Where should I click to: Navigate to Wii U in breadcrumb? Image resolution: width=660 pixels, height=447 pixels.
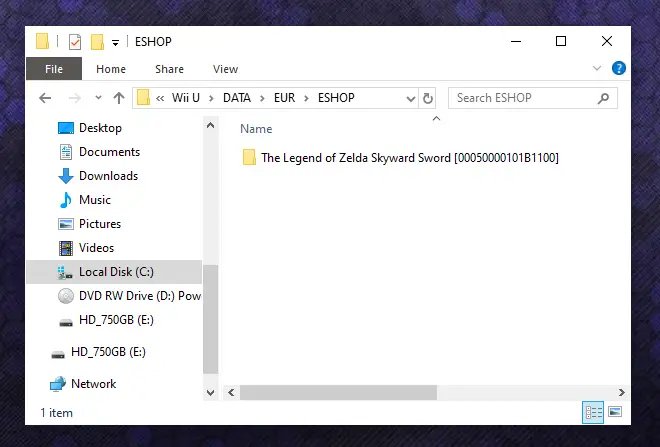click(186, 98)
